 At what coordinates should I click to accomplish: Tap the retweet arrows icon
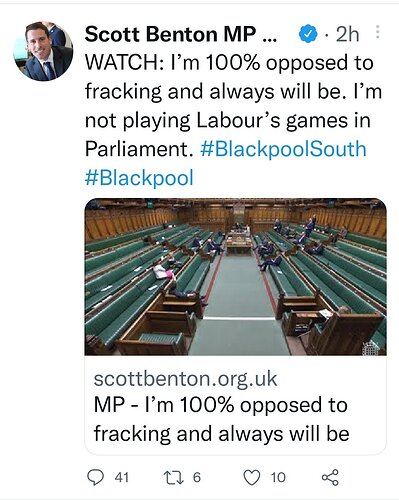tap(175, 477)
